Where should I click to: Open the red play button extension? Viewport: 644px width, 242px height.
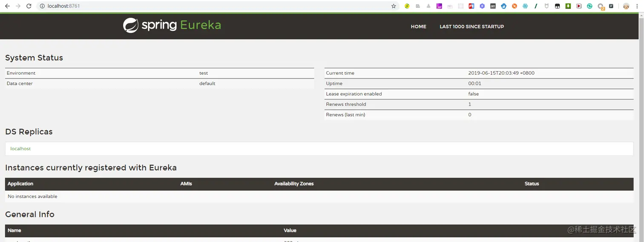tap(579, 6)
